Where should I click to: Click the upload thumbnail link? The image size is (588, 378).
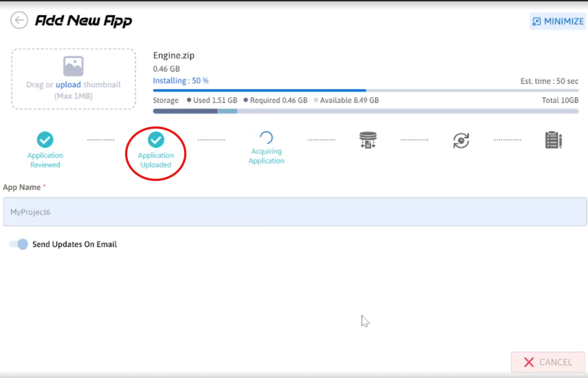tap(68, 85)
